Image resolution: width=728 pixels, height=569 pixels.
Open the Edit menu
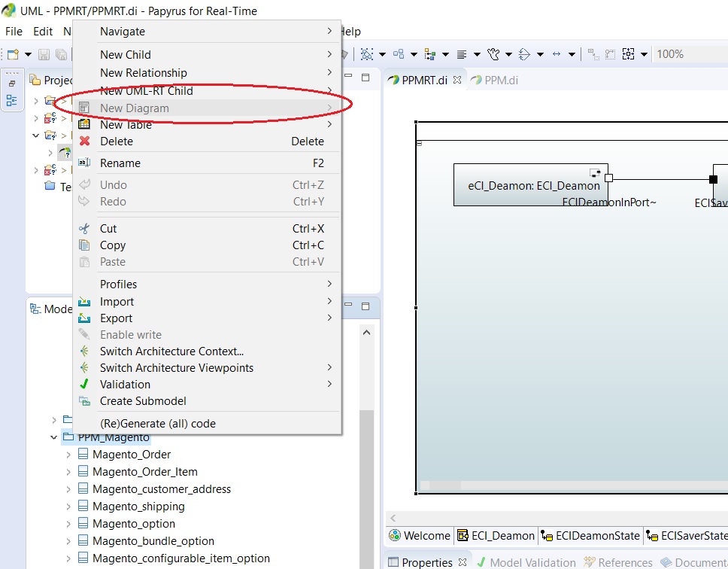coord(43,31)
